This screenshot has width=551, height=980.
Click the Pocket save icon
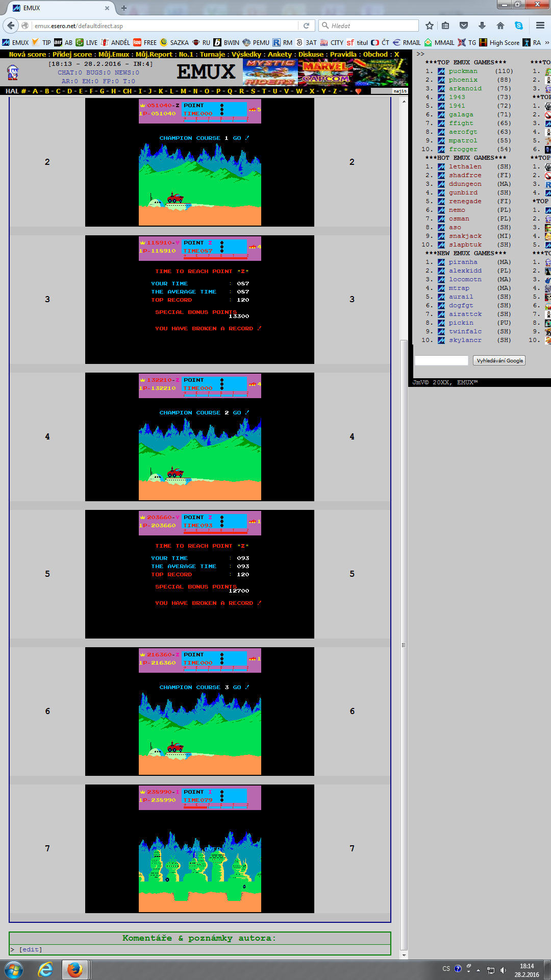(x=464, y=26)
